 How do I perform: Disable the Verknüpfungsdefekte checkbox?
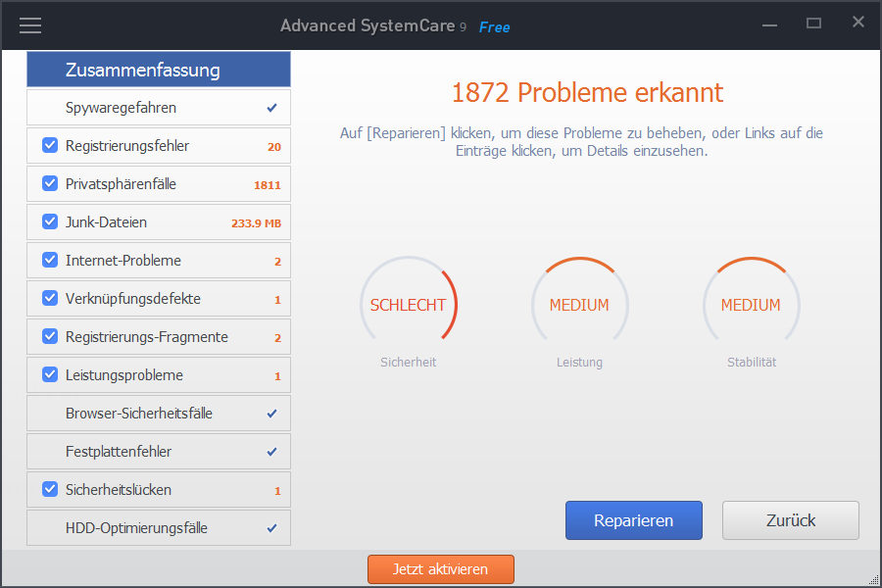click(50, 298)
